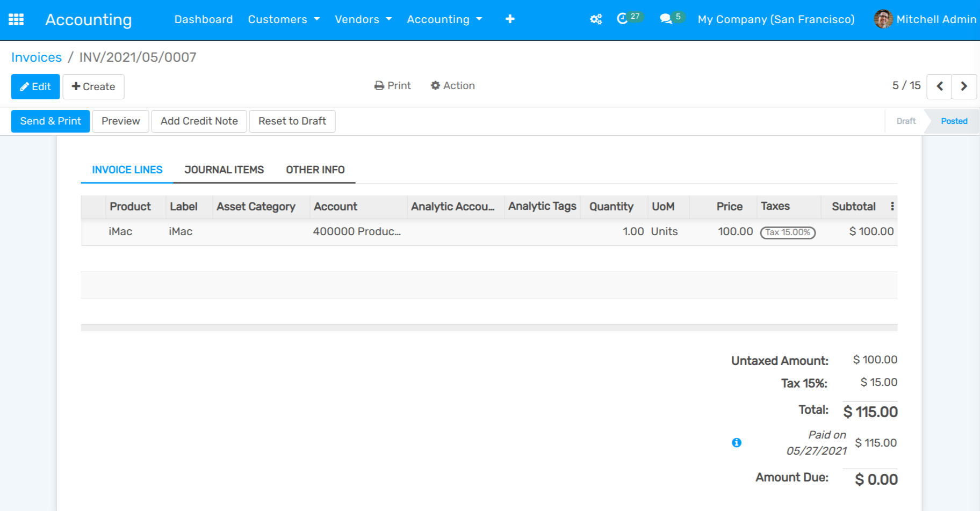Open optional columns kebab menu
The width and height of the screenshot is (980, 511).
coord(892,206)
